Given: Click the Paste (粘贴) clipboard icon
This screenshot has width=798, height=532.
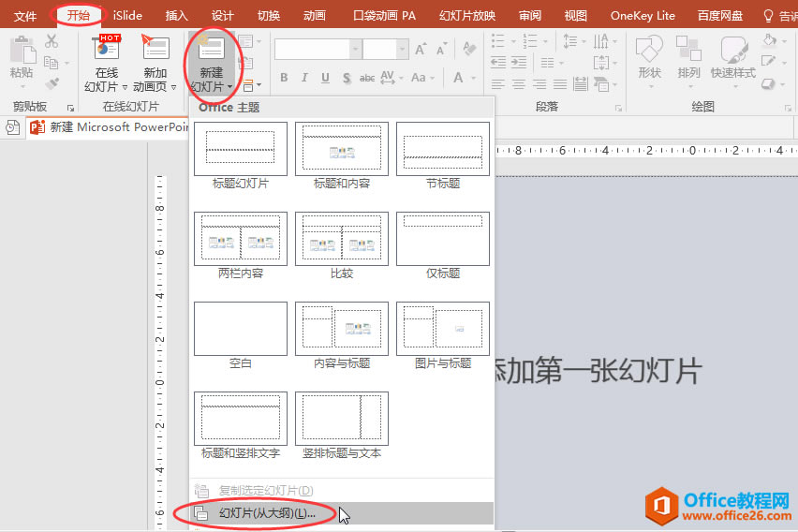Looking at the screenshot, I should (x=22, y=50).
